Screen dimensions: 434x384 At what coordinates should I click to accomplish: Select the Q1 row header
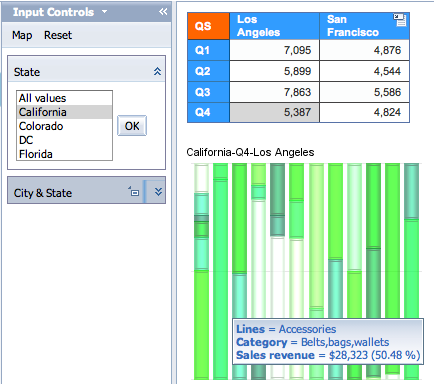(x=209, y=50)
